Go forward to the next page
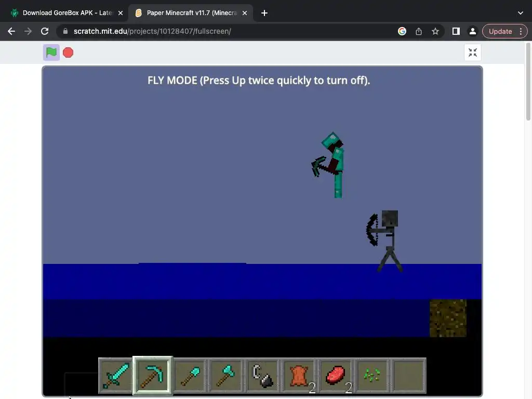The width and height of the screenshot is (532, 399). pos(28,31)
